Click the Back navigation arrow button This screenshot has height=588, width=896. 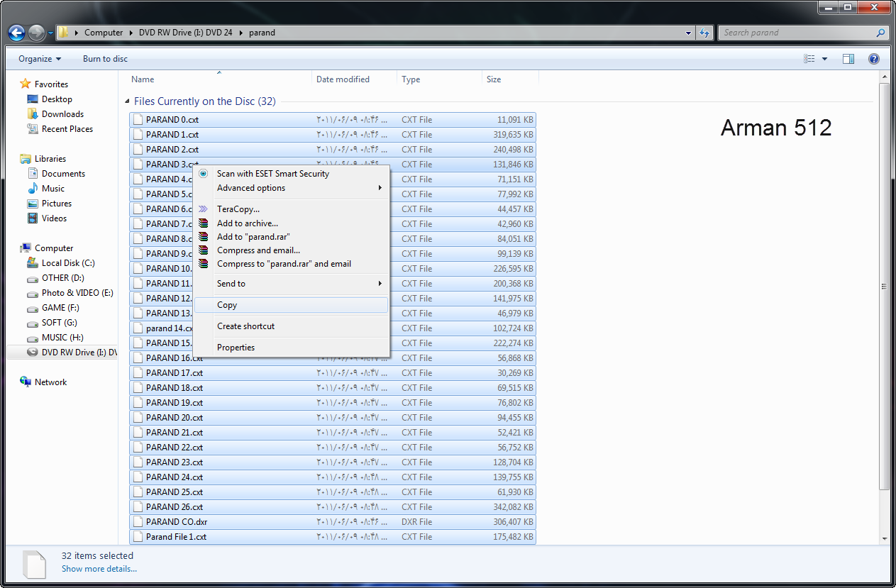click(x=17, y=33)
